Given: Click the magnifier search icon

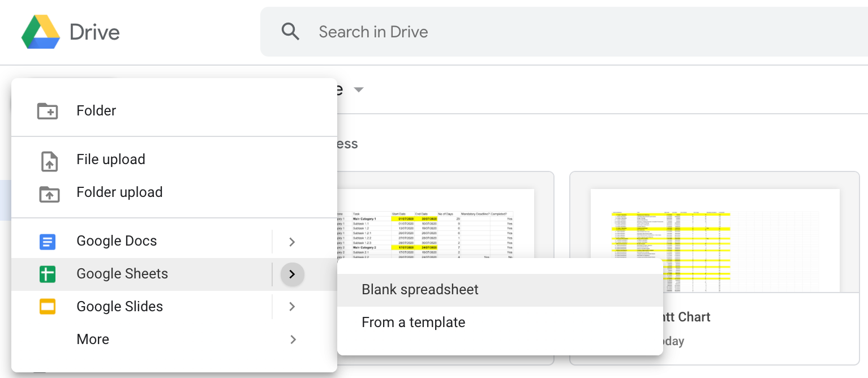Looking at the screenshot, I should 290,32.
